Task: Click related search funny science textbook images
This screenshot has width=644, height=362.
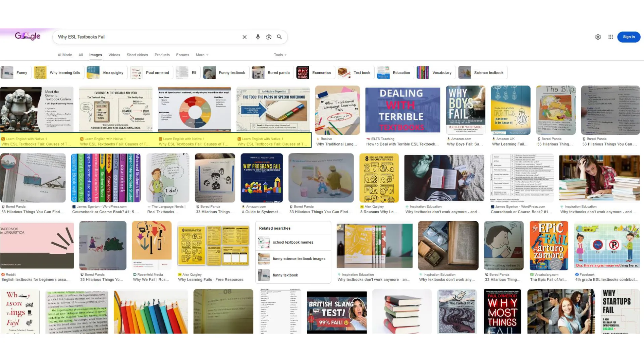Action: (x=293, y=259)
